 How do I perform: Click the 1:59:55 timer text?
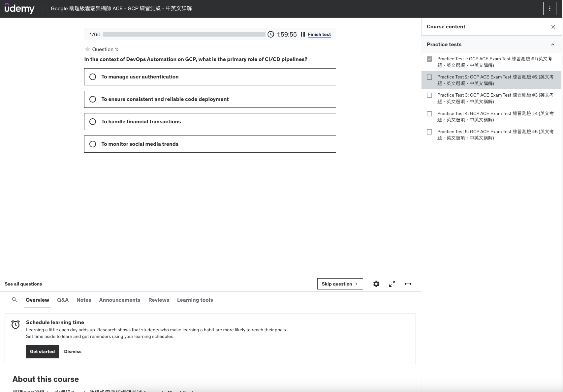(286, 34)
